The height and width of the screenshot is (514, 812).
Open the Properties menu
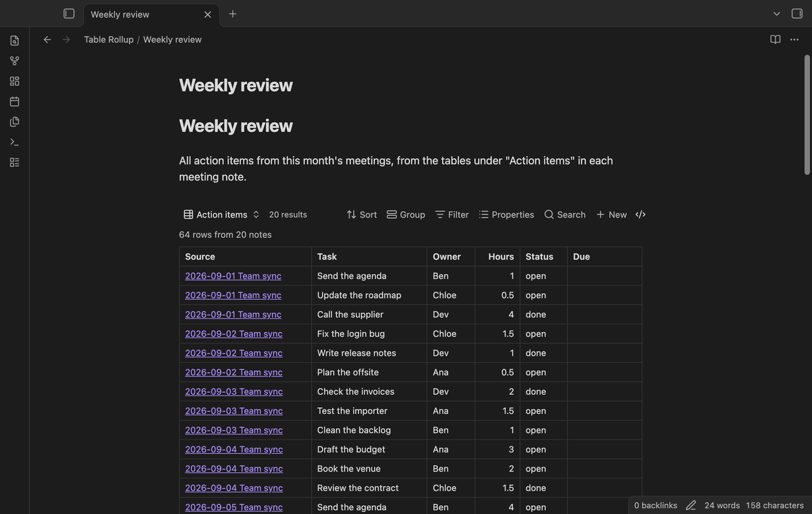[x=506, y=214]
